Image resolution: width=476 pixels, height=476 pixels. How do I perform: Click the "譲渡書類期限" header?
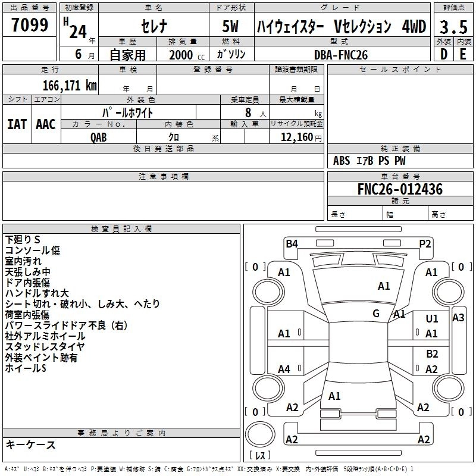[x=296, y=70]
